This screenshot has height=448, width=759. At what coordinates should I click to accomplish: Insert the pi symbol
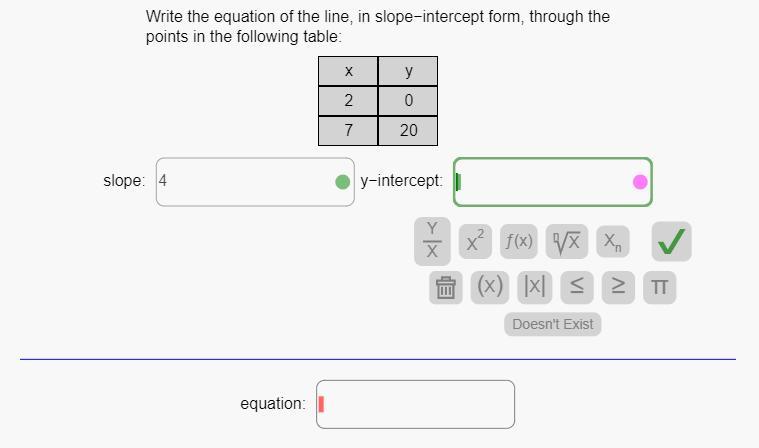(x=659, y=288)
